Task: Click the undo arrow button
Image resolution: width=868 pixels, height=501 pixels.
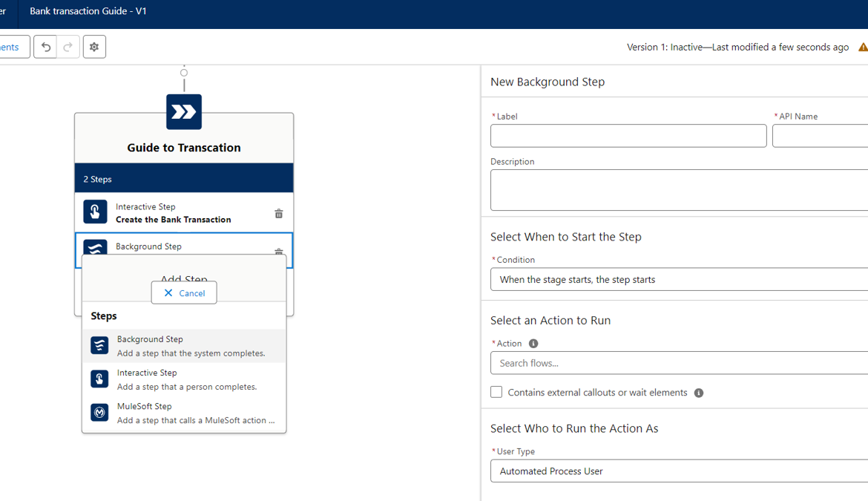Action: (x=45, y=47)
